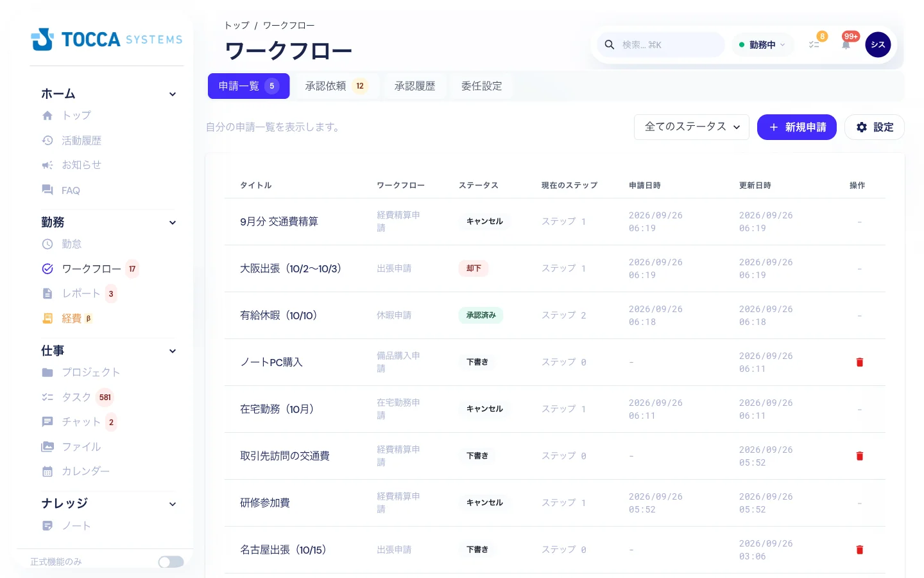The image size is (924, 578).
Task: Click the 設定 gear button
Action: (875, 127)
